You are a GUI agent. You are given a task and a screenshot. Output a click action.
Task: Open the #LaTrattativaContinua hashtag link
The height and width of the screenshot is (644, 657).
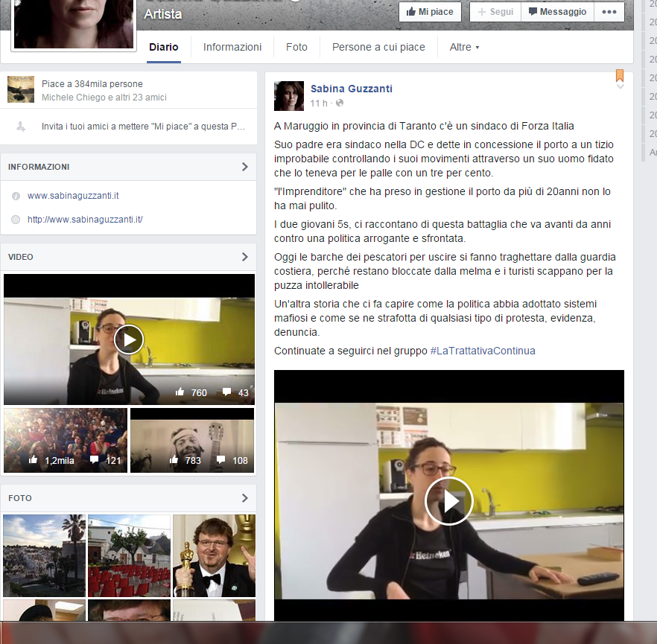click(483, 351)
